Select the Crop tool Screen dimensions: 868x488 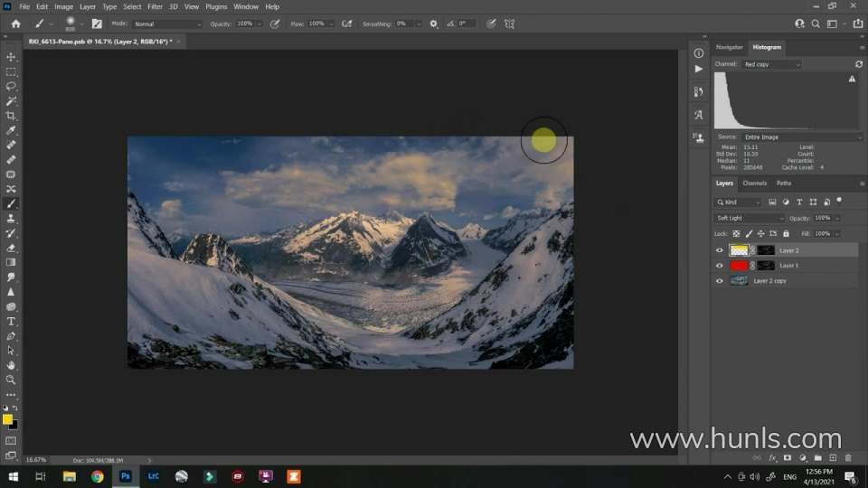11,116
